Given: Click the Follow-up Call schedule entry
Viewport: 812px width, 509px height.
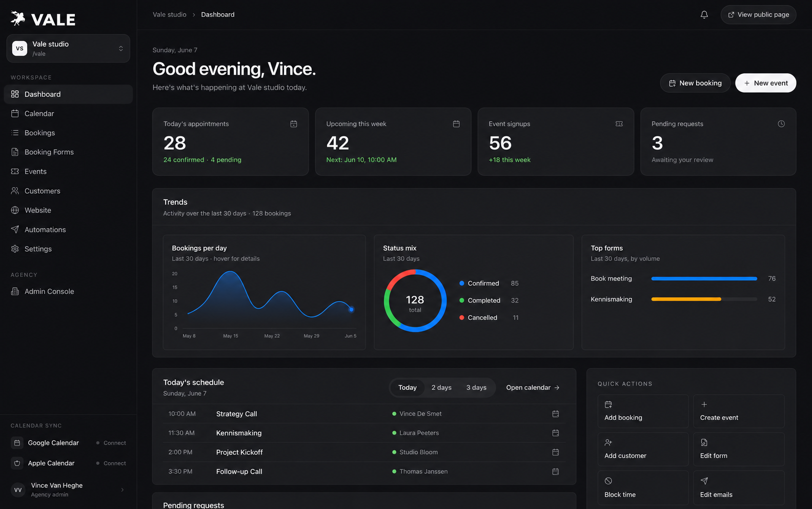Looking at the screenshot, I should 364,472.
